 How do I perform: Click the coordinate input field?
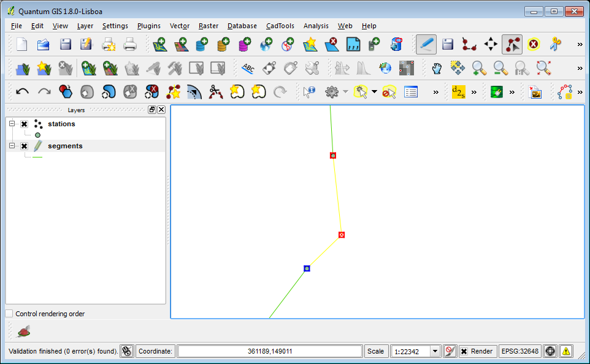click(x=270, y=351)
